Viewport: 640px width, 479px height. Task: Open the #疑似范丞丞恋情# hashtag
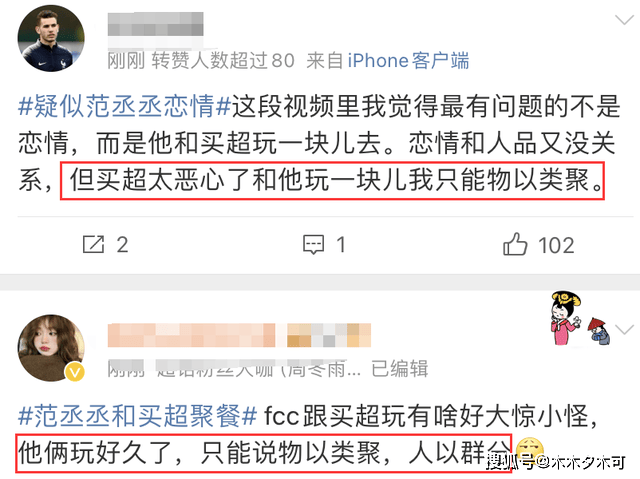coord(124,106)
